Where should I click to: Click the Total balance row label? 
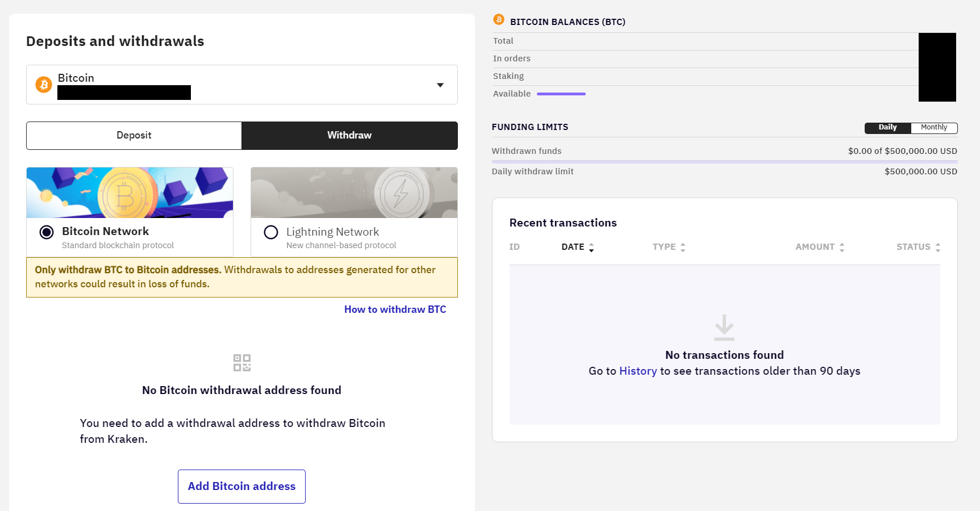[503, 41]
